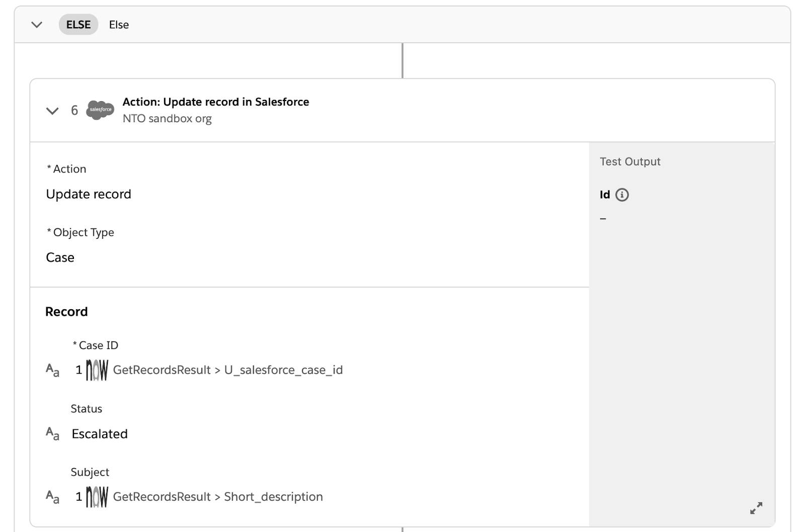Click the Test Output heading

(630, 161)
